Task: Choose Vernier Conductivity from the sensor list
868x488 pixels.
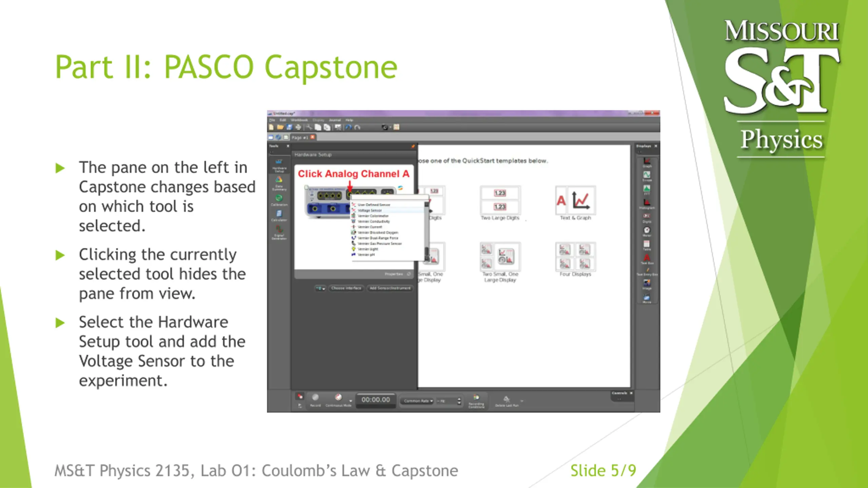Action: [388, 221]
